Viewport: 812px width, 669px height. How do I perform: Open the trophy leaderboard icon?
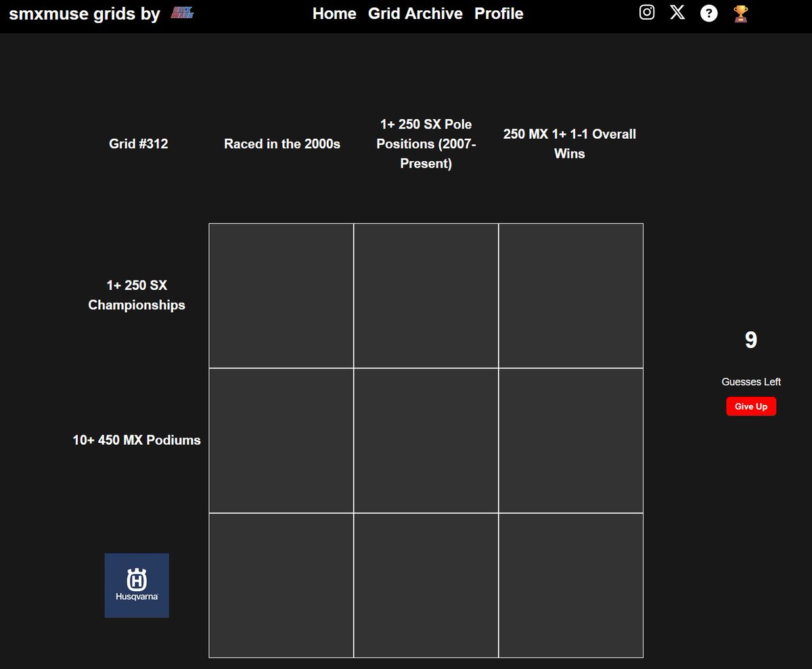[x=741, y=13]
